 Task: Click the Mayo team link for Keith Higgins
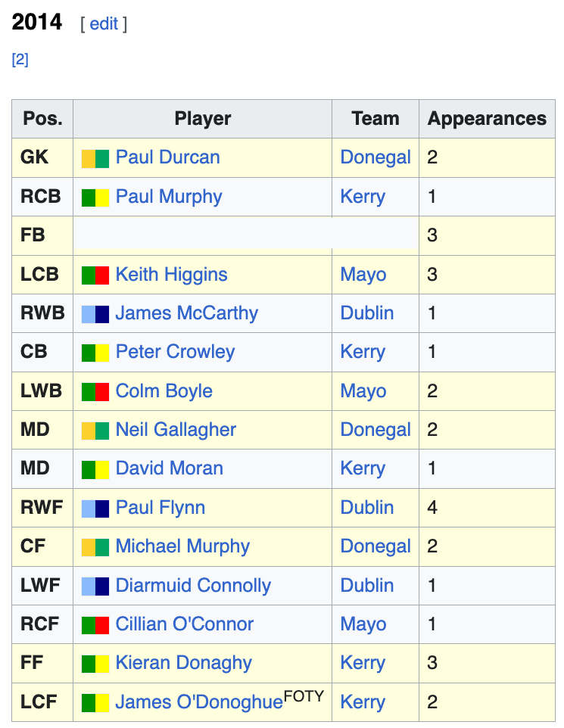point(363,275)
